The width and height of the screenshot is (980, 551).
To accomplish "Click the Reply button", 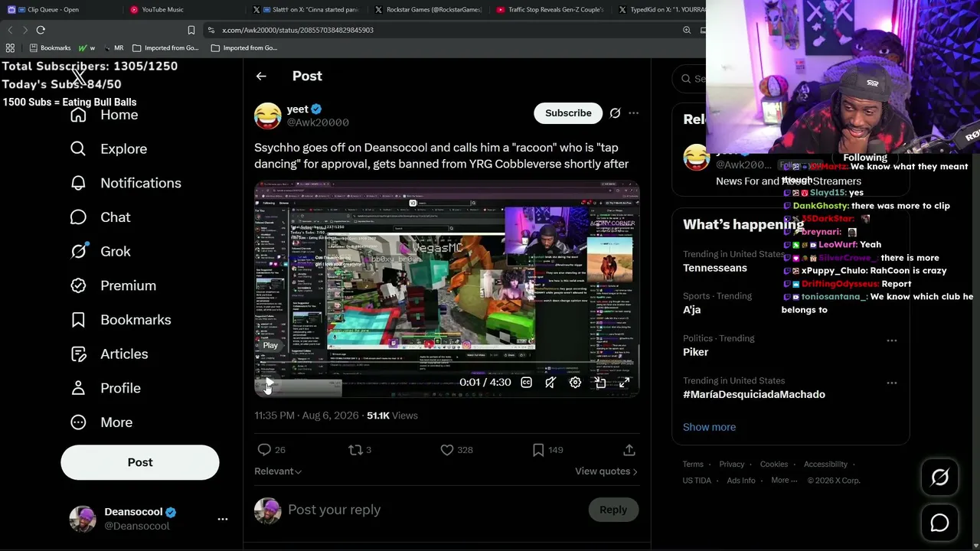I will (613, 510).
